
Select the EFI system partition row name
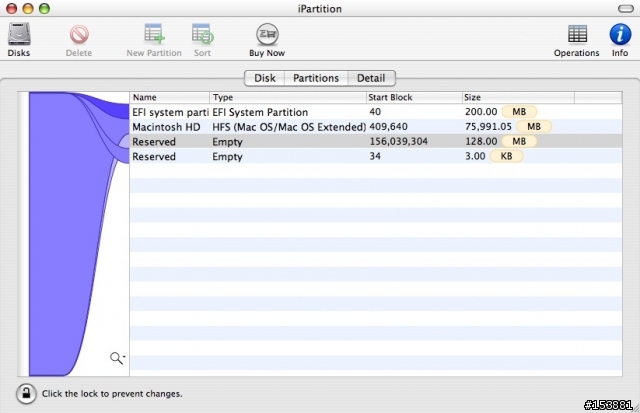(x=170, y=112)
